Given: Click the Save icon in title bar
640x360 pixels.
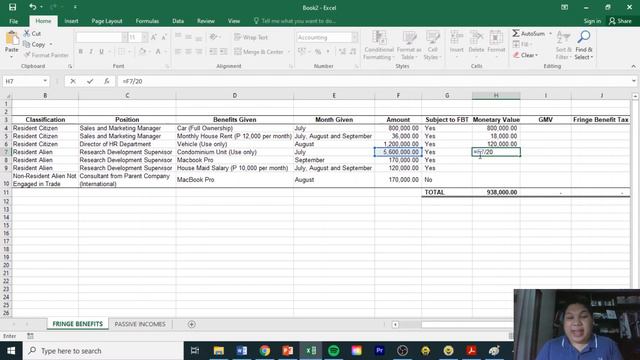Looking at the screenshot, I should pyautogui.click(x=12, y=7).
